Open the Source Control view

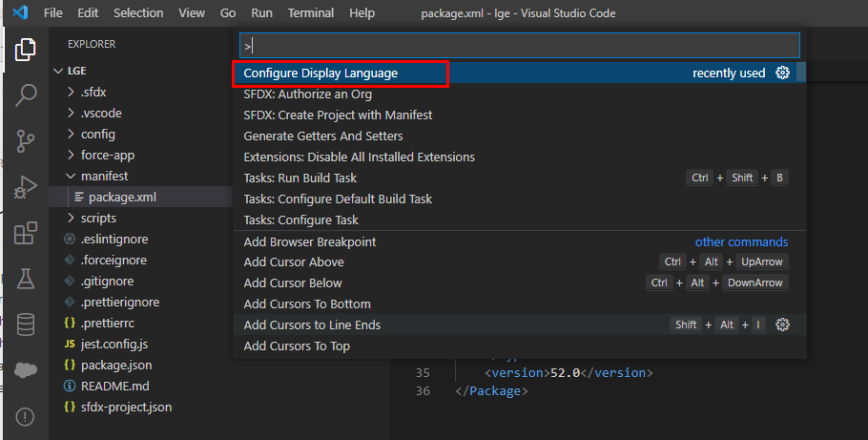(26, 141)
